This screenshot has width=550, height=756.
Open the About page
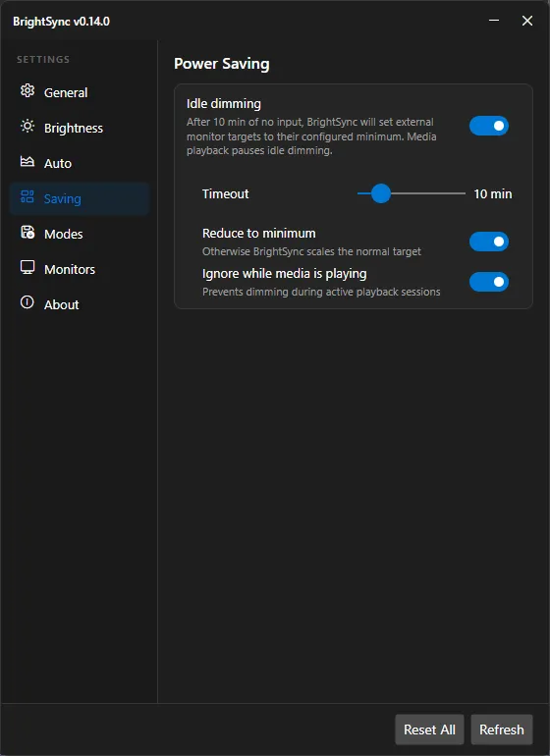tap(80, 304)
